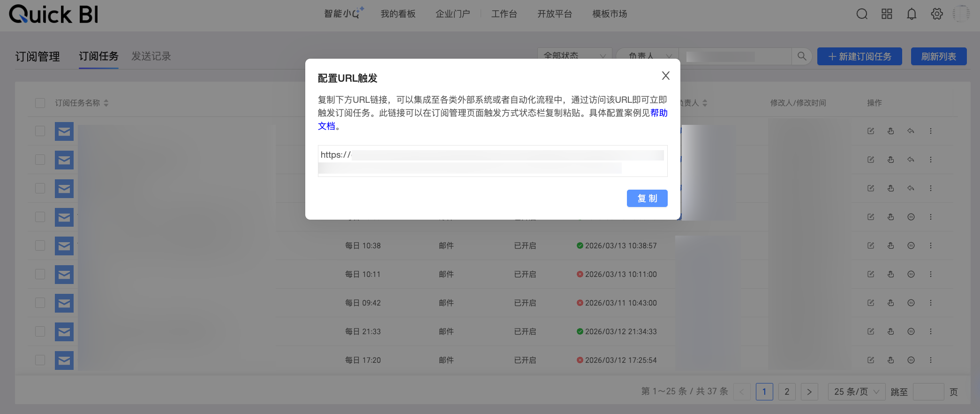Click the 复制 button in the dialog
This screenshot has height=414, width=980.
pyautogui.click(x=647, y=198)
